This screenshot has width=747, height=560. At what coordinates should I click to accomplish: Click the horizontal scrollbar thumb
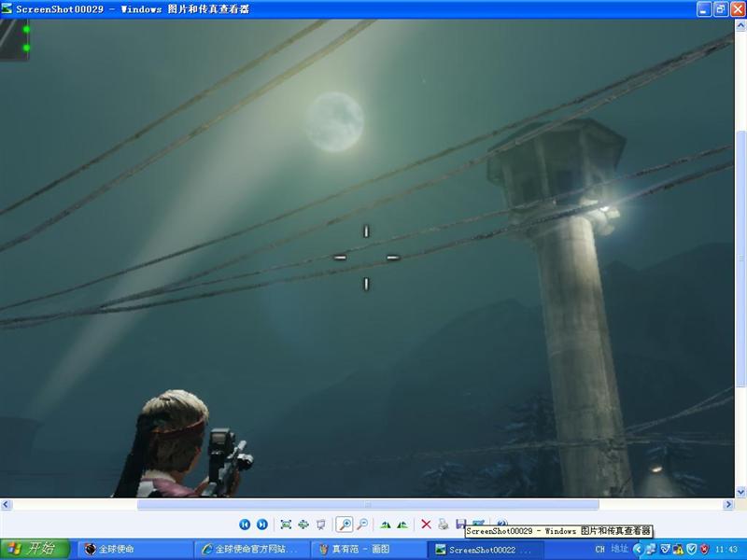368,504
